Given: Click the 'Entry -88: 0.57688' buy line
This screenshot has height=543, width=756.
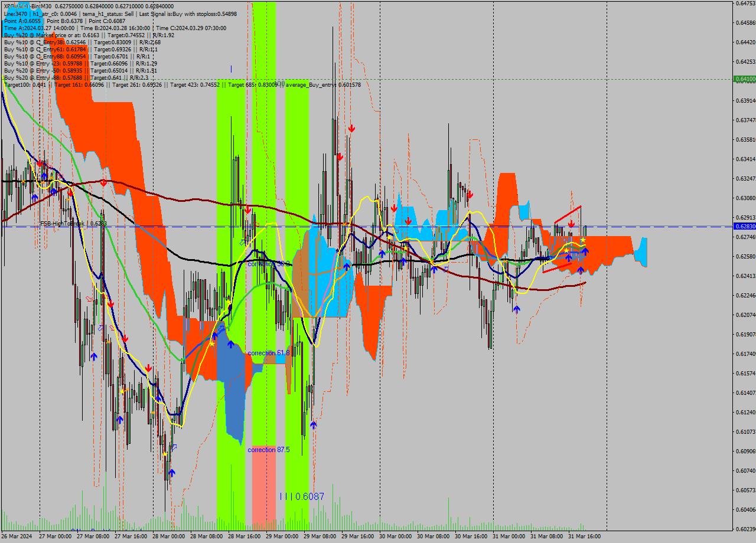Looking at the screenshot, I should tap(76, 77).
